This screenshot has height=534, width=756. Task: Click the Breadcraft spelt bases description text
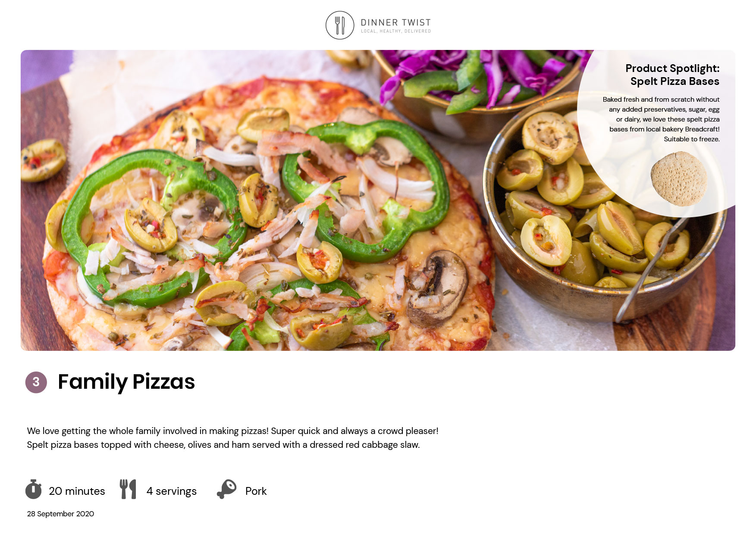click(x=661, y=119)
